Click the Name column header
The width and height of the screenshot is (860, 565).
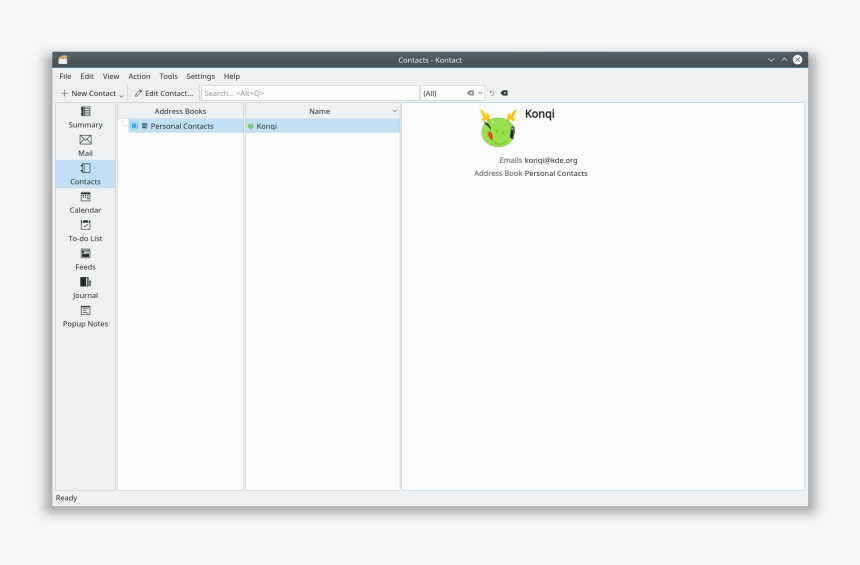319,111
